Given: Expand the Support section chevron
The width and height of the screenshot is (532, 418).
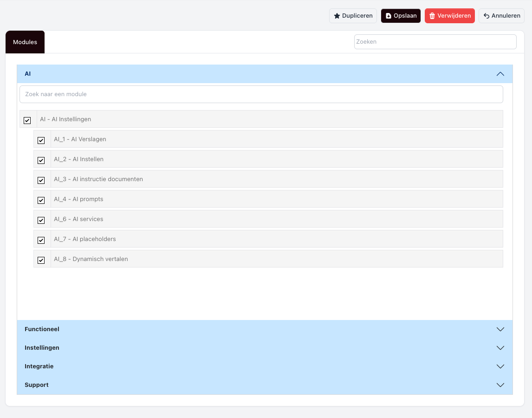Looking at the screenshot, I should coord(500,385).
